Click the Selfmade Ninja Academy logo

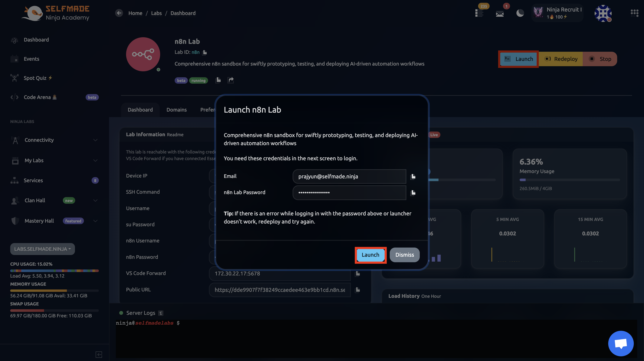[56, 13]
